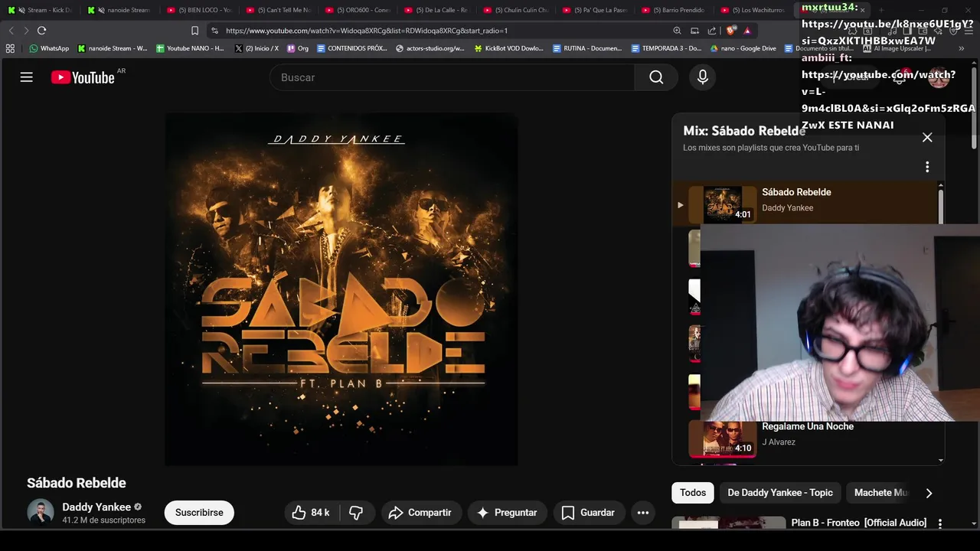Click the Buscar search field
Image resolution: width=980 pixels, height=551 pixels.
pyautogui.click(x=452, y=77)
